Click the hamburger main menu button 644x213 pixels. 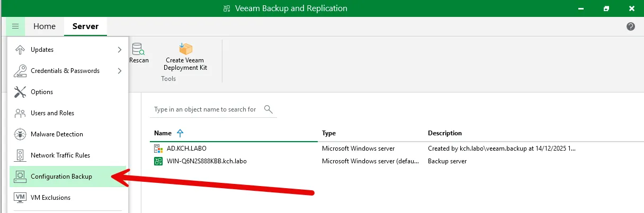(x=15, y=26)
